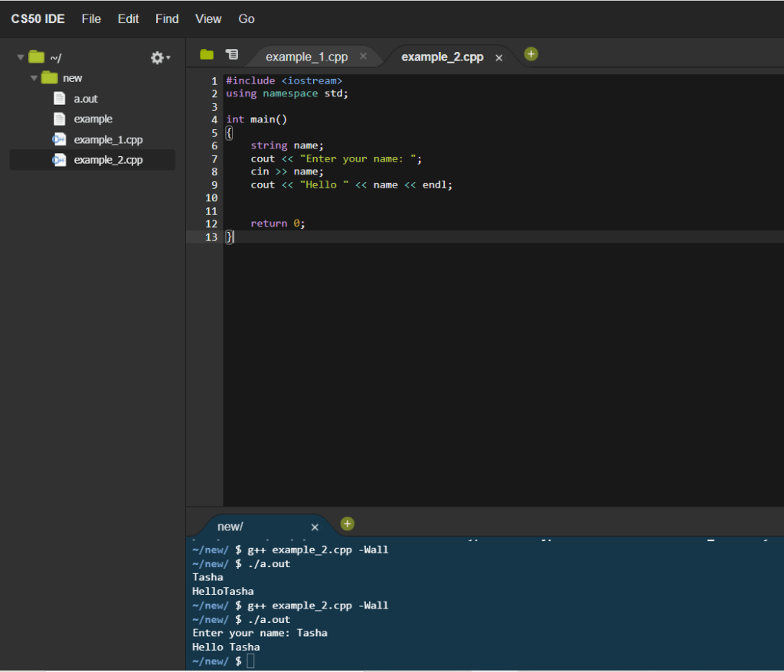Collapse the home ~/ folder arrow
The height and width of the screenshot is (672, 784).
[x=21, y=57]
